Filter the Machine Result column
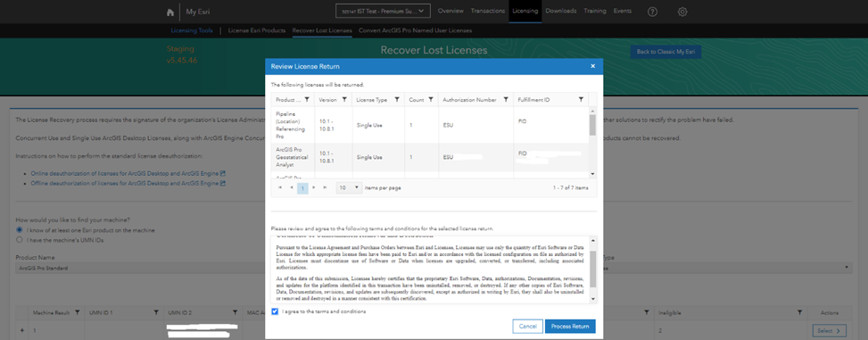Screen dimensions: 868x340 click(78, 313)
